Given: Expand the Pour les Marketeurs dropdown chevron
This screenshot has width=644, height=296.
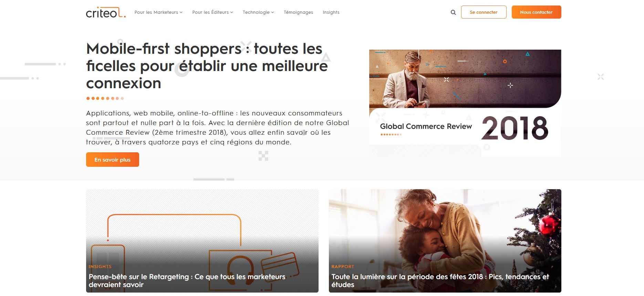Looking at the screenshot, I should (x=181, y=12).
